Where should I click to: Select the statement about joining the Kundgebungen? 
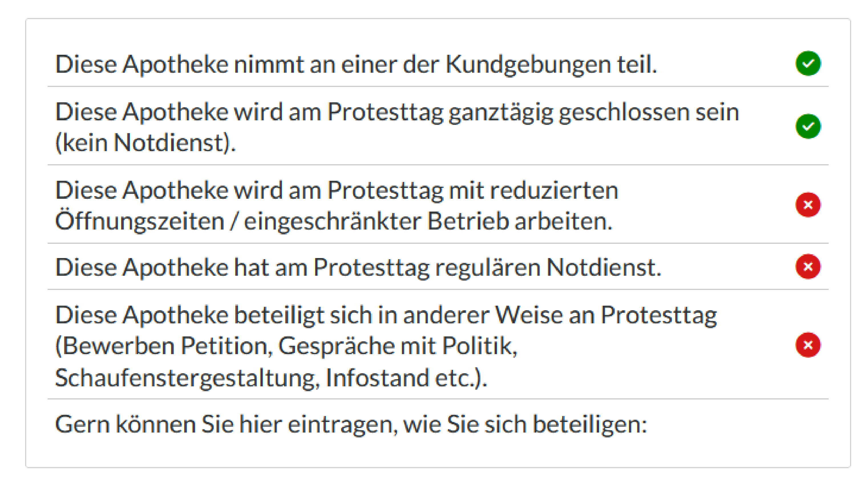point(356,64)
